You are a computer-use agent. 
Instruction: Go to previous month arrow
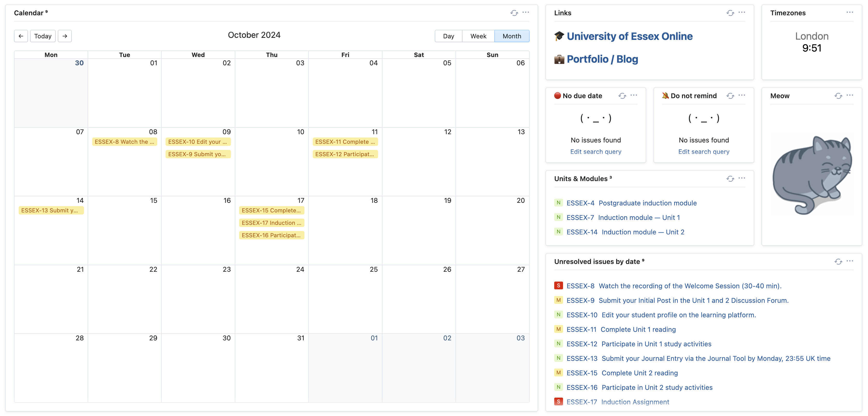pos(21,36)
